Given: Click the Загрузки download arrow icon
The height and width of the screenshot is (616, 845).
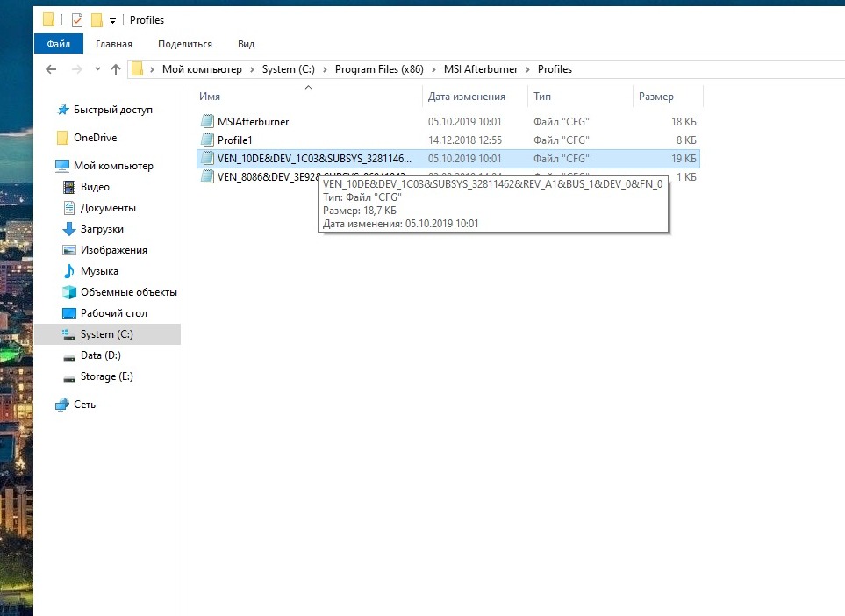Looking at the screenshot, I should pyautogui.click(x=69, y=229).
